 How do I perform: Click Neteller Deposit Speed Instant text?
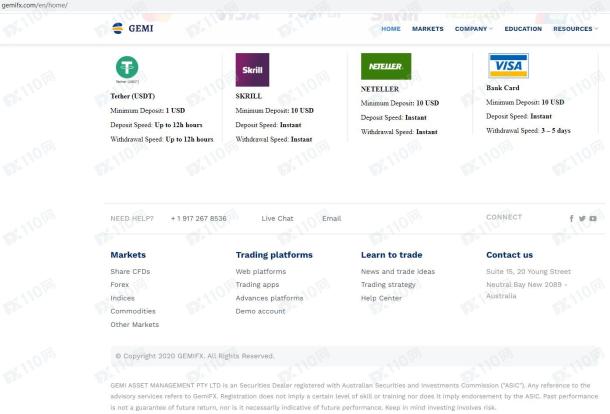click(394, 118)
